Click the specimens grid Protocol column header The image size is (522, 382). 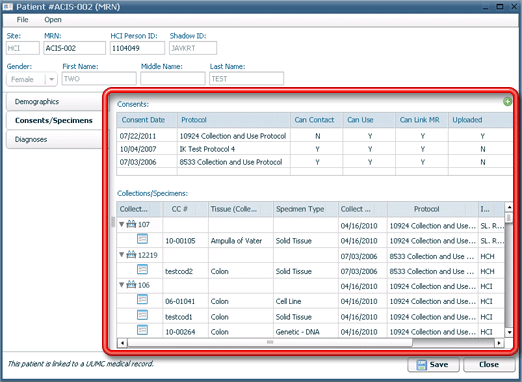pos(432,209)
